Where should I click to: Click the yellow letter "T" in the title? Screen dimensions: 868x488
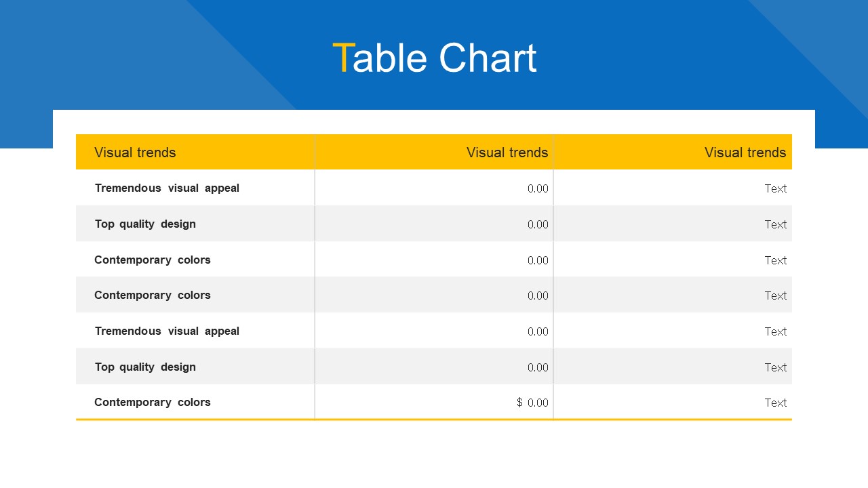(x=342, y=58)
